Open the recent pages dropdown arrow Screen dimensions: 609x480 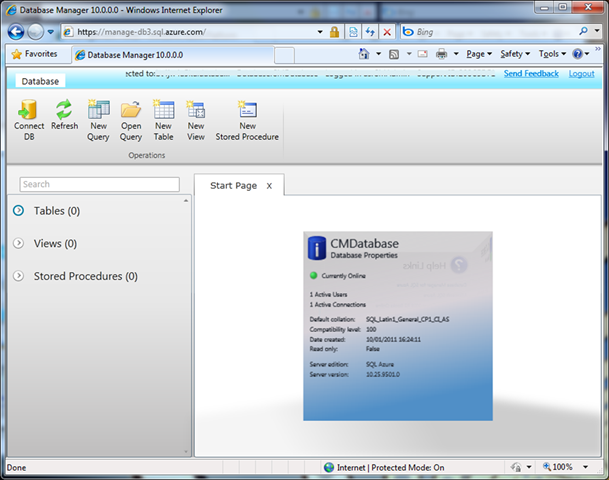tap(50, 32)
